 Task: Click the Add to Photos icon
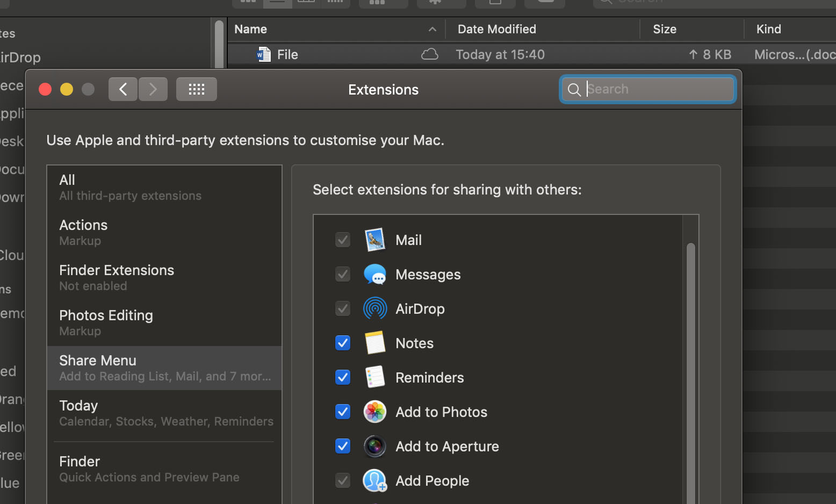coord(375,412)
